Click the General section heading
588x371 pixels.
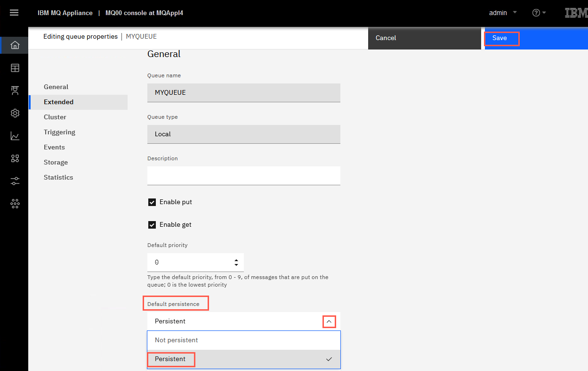[164, 54]
